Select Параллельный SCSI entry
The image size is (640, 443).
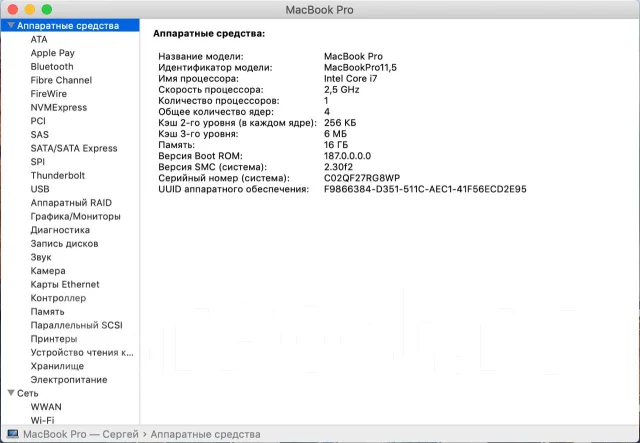tap(76, 325)
